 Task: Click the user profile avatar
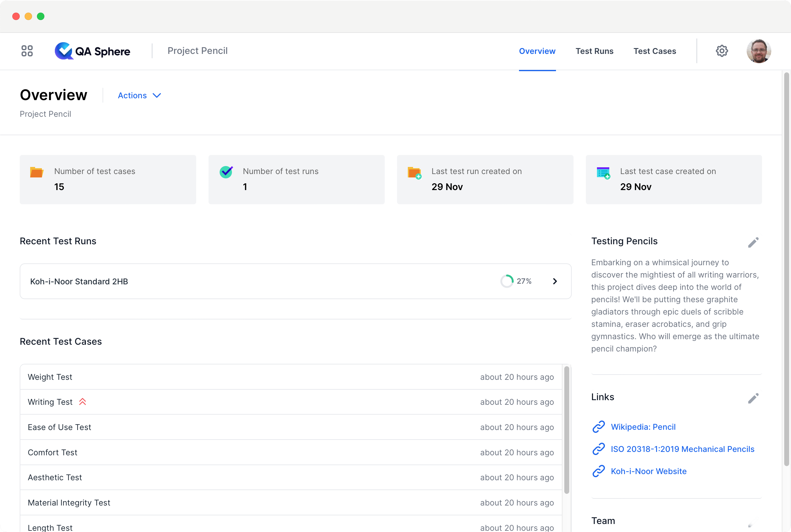[x=758, y=51]
